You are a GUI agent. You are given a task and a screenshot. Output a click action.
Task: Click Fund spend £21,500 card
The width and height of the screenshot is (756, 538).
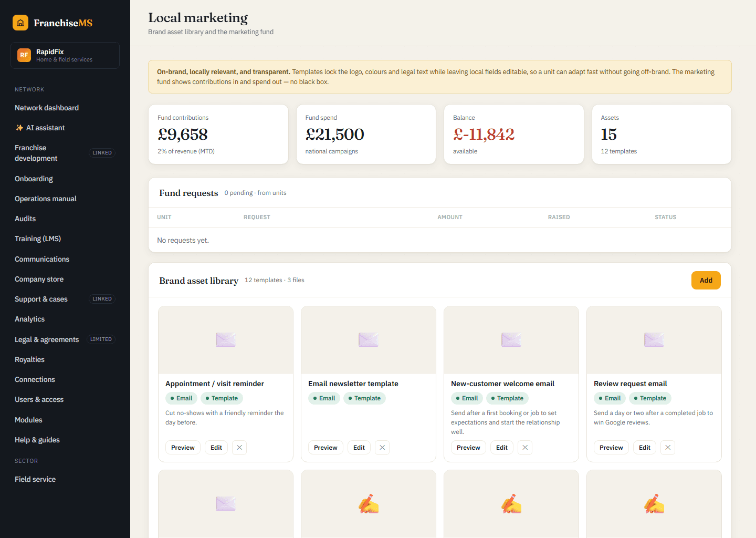(366, 134)
